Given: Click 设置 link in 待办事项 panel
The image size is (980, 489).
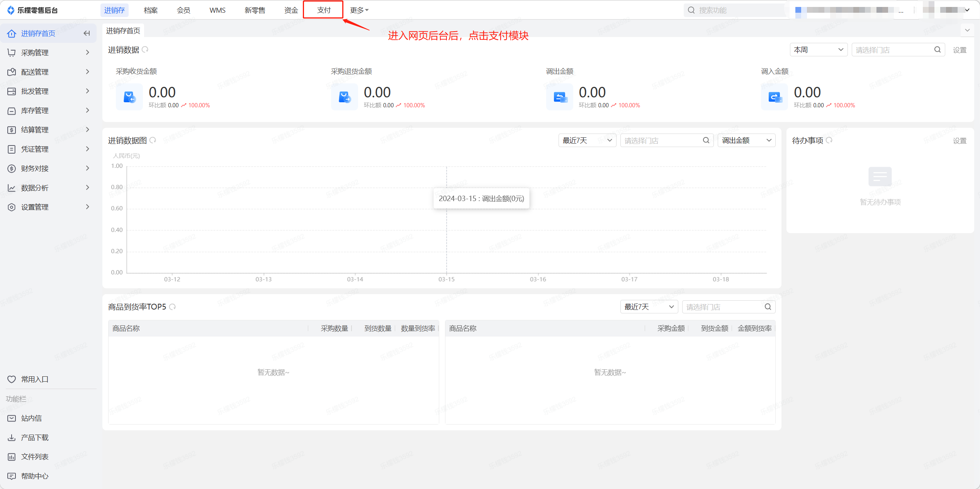Looking at the screenshot, I should (959, 141).
